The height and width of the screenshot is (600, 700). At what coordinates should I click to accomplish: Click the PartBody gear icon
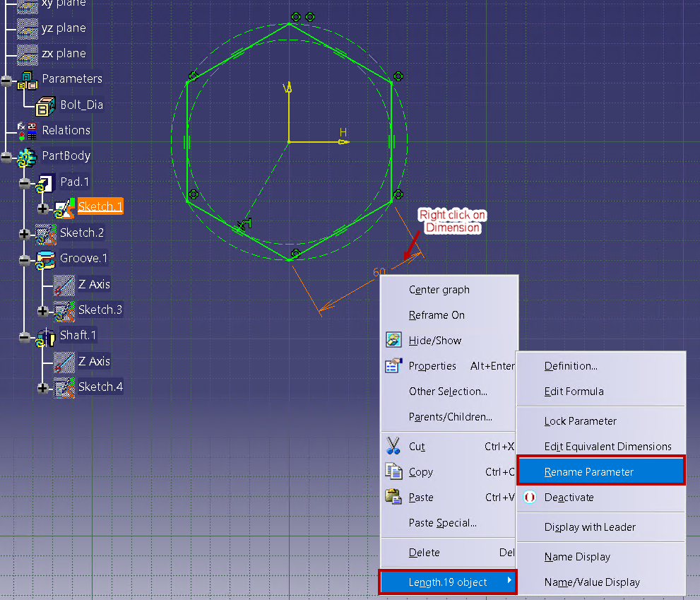pos(27,156)
